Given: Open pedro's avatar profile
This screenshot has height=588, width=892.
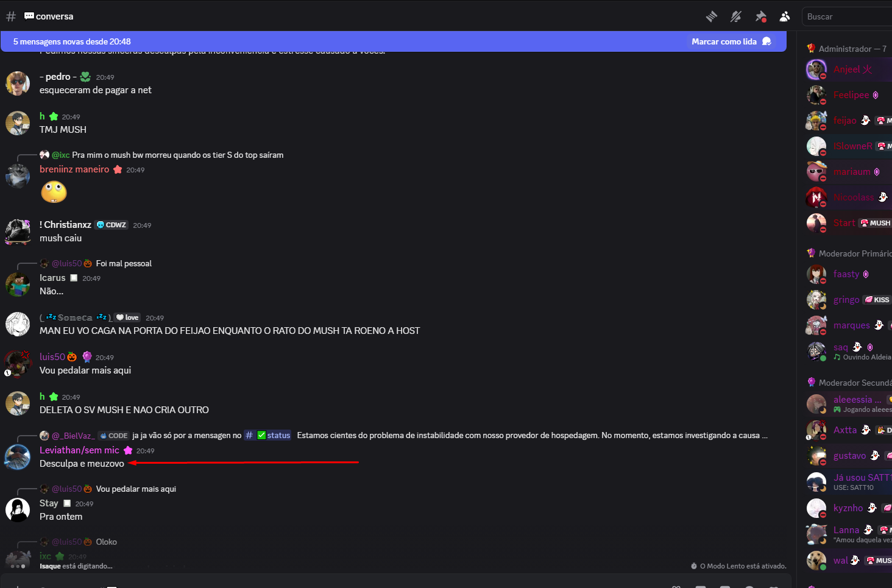Looking at the screenshot, I should [18, 83].
